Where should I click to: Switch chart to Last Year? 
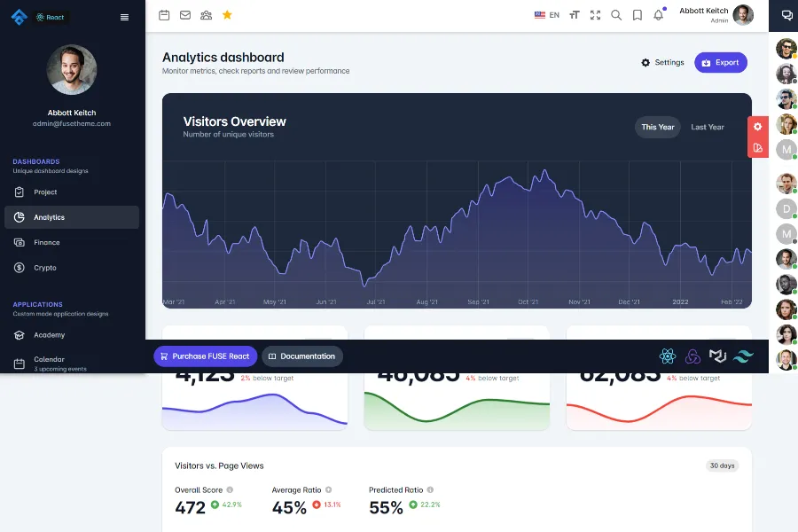click(708, 127)
